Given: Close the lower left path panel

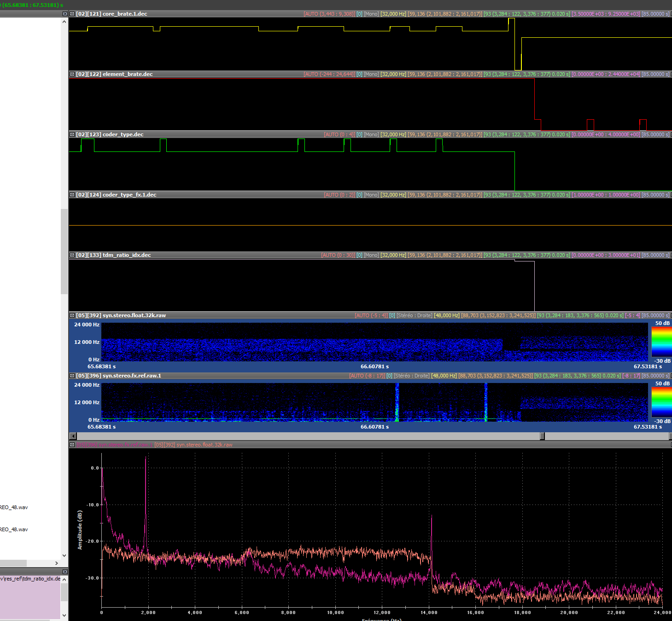Looking at the screenshot, I should (65, 572).
